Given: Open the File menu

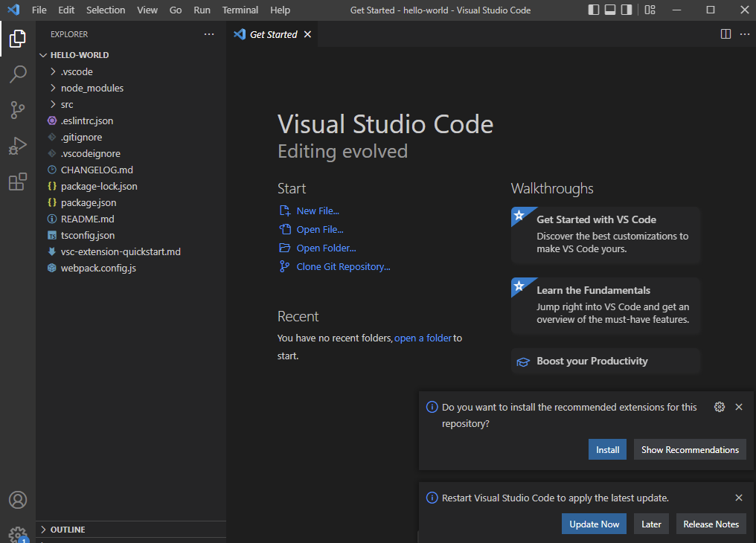Looking at the screenshot, I should (x=39, y=10).
